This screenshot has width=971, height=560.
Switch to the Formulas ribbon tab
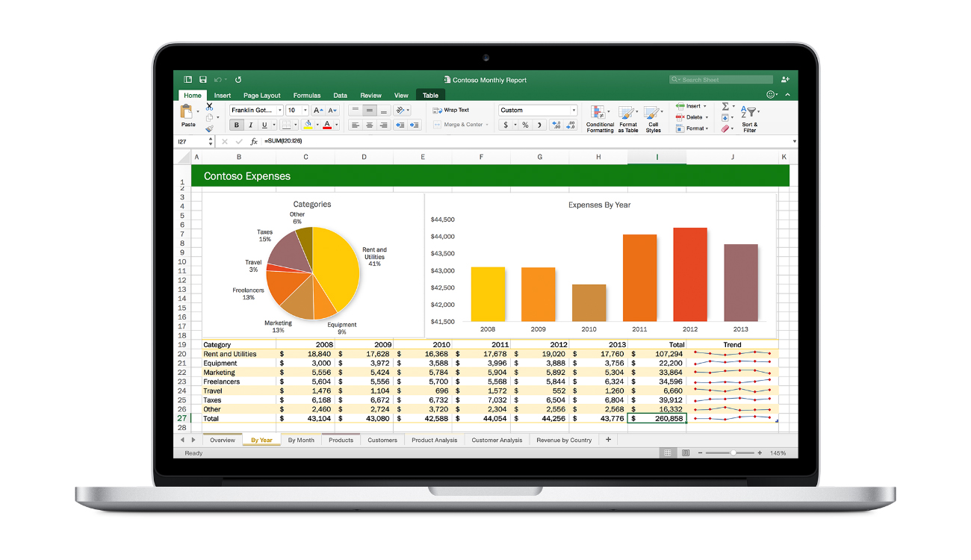click(306, 96)
